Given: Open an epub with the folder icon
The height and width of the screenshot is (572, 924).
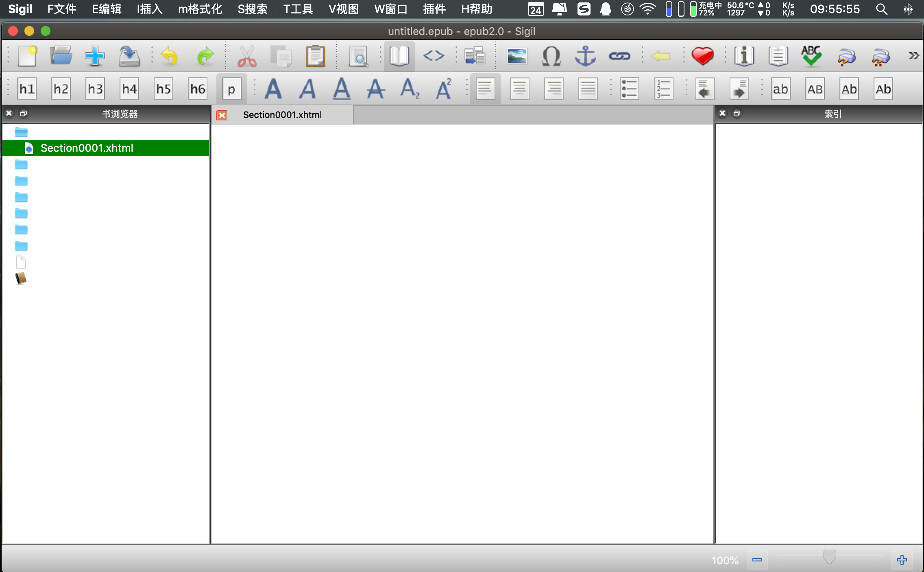Looking at the screenshot, I should [61, 56].
